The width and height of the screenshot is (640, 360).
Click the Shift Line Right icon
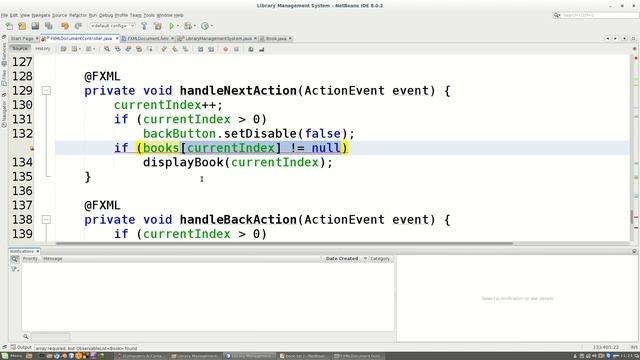click(x=211, y=49)
